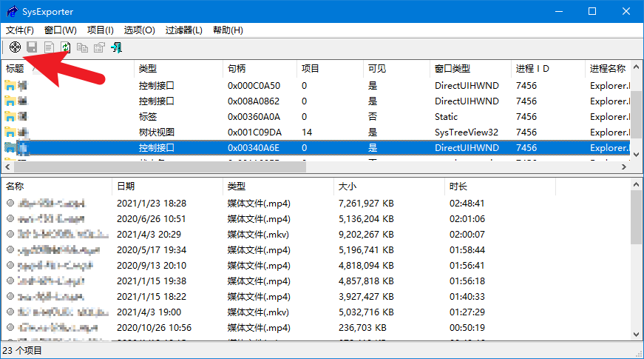The height and width of the screenshot is (359, 644).
Task: Click folder icon of row with handle 0x000C0A50
Action: [10, 85]
